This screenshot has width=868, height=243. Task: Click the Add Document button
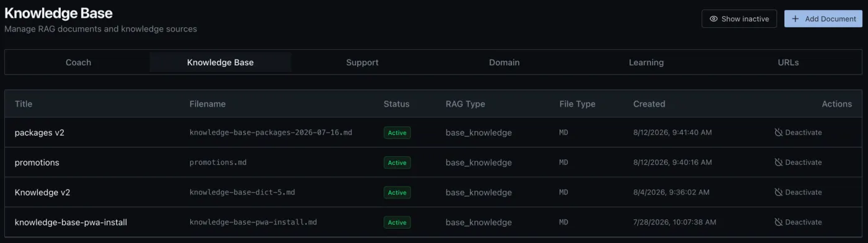pos(823,19)
